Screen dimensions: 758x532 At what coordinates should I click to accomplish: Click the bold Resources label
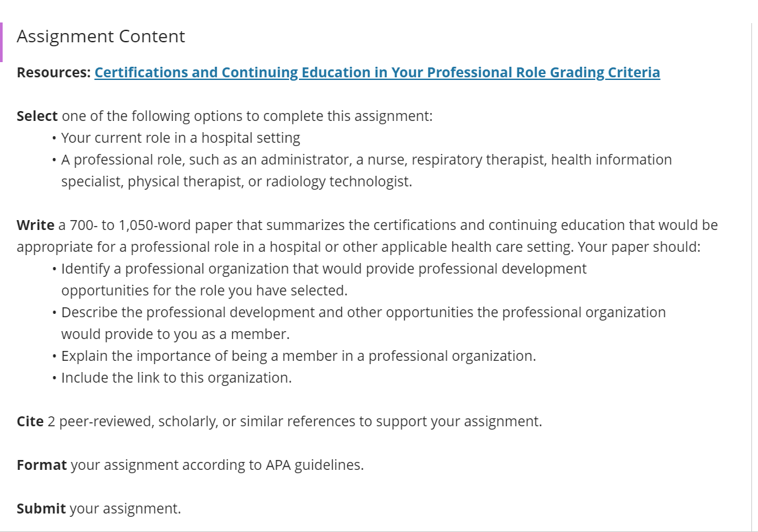point(54,73)
